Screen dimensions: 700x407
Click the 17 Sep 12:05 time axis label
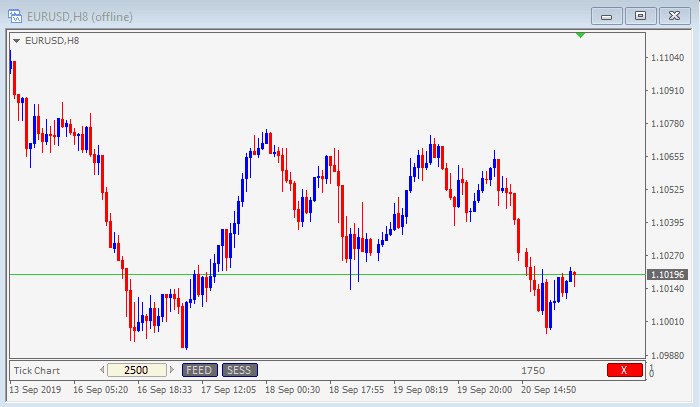[x=228, y=389]
